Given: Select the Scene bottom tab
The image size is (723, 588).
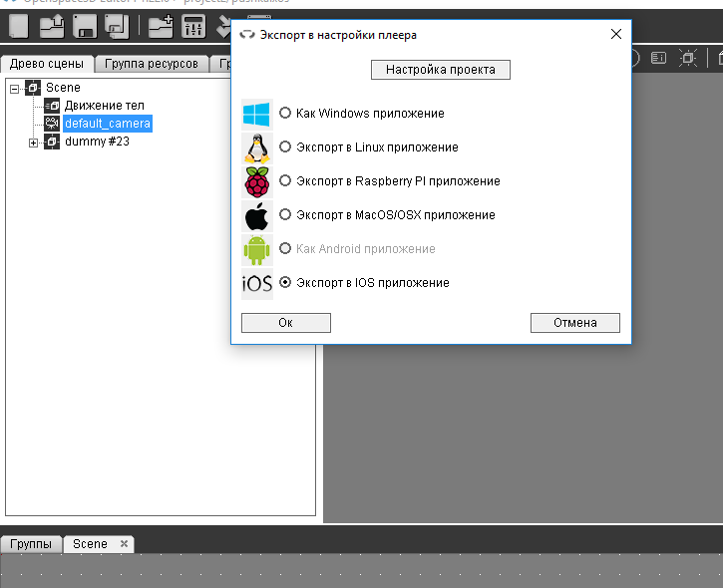Looking at the screenshot, I should [91, 544].
